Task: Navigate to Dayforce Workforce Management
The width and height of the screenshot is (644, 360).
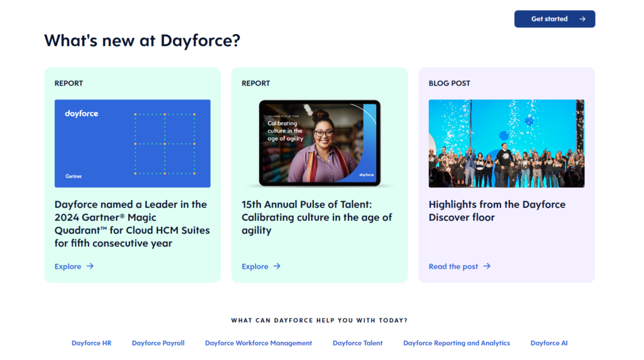Action: pyautogui.click(x=258, y=343)
